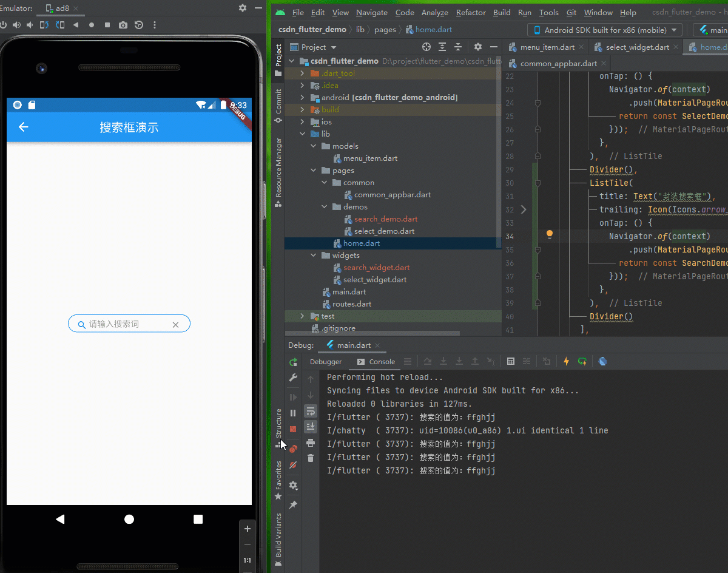Stop the debug session with the red square
This screenshot has width=728, height=573.
(293, 429)
